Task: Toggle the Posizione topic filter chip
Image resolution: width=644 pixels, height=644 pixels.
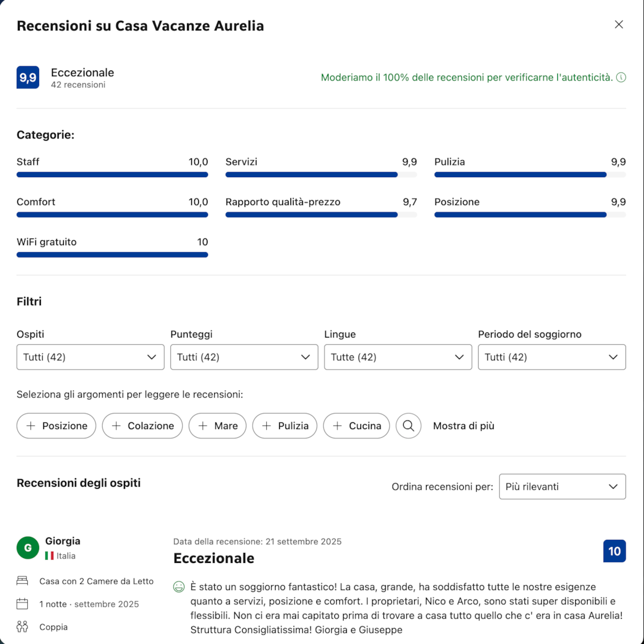Action: pyautogui.click(x=56, y=425)
